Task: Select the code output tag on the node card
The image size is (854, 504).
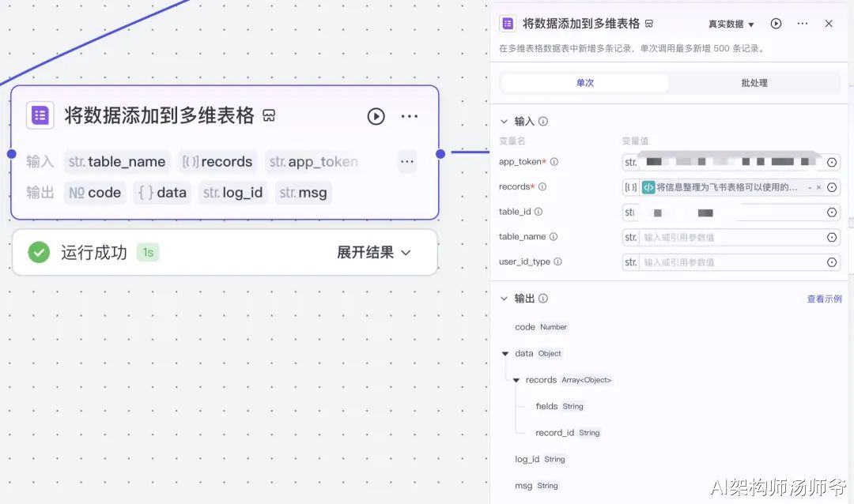Action: [95, 193]
